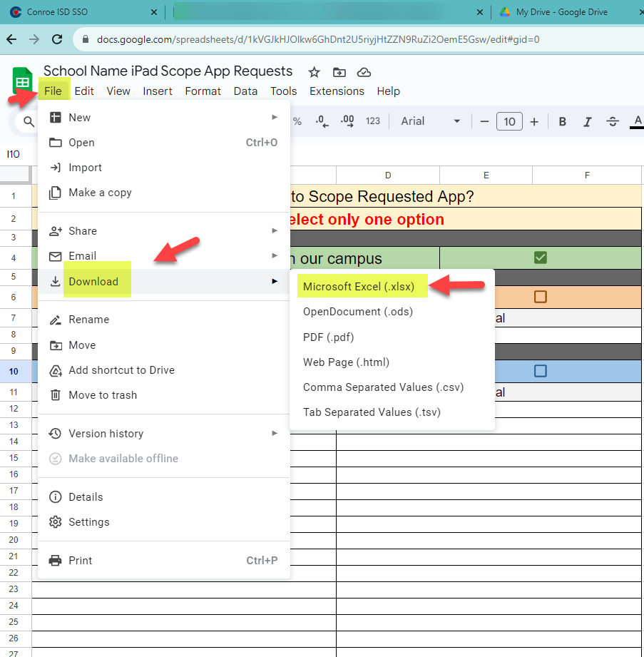Star the spreadsheet to favorite it
644x657 pixels.
point(314,71)
